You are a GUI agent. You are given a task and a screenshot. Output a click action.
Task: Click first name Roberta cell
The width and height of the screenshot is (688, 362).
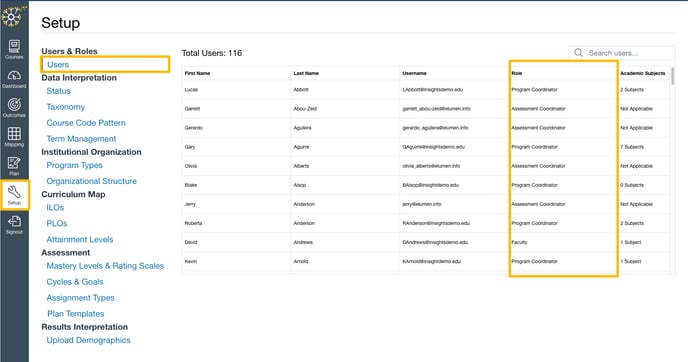click(x=193, y=223)
